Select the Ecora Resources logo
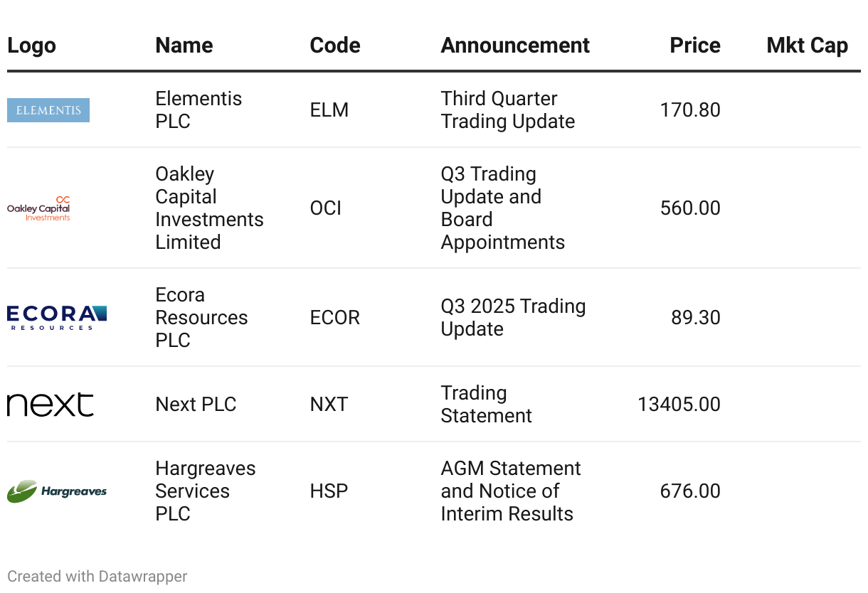868x593 pixels. [57, 317]
